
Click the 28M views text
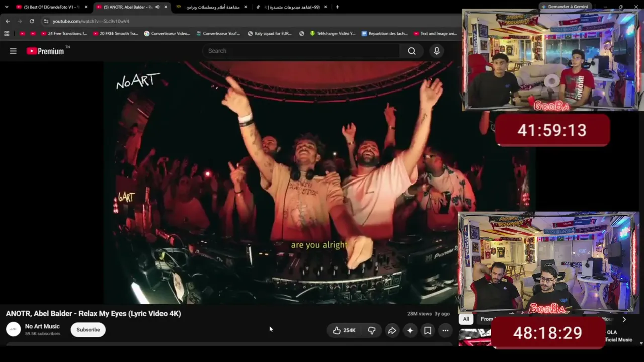[420, 314]
